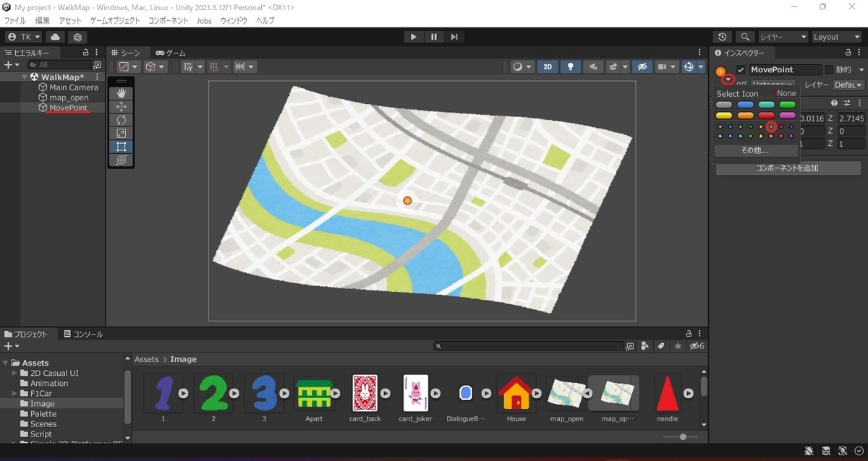Open the ファイル menu
Viewport: 868px width, 461px height.
pyautogui.click(x=15, y=21)
